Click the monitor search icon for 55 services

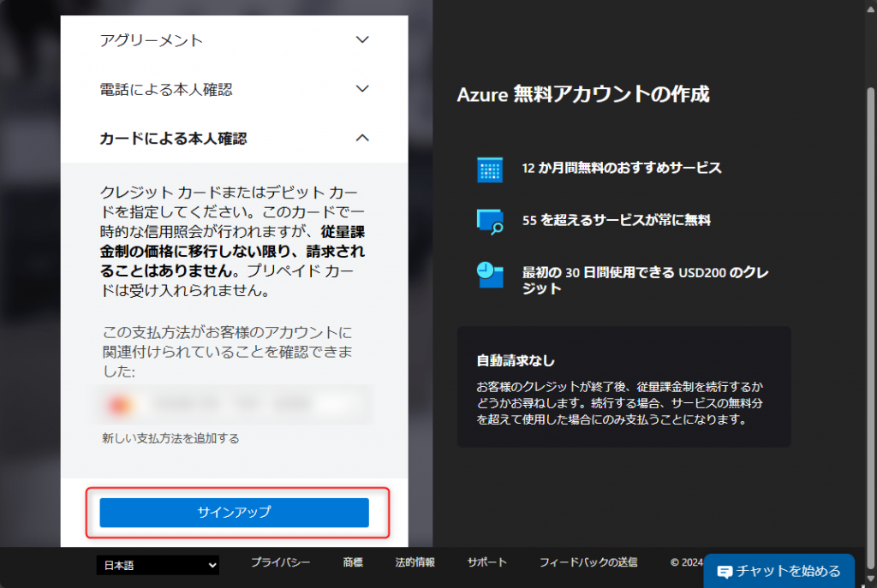click(x=490, y=222)
